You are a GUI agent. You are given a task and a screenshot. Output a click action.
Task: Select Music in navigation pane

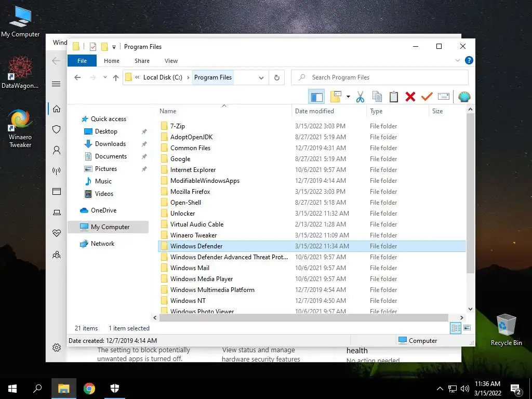click(103, 181)
